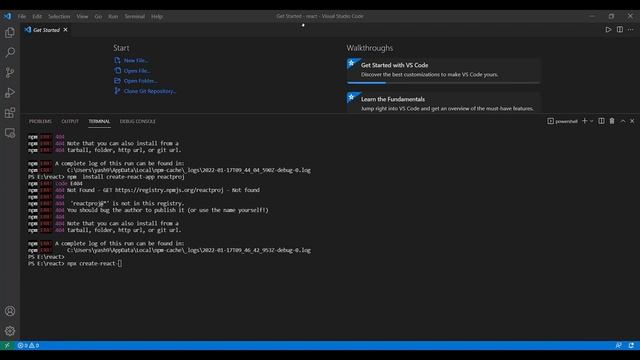
Task: Click the Clone Git Repository link
Action: (x=145, y=91)
